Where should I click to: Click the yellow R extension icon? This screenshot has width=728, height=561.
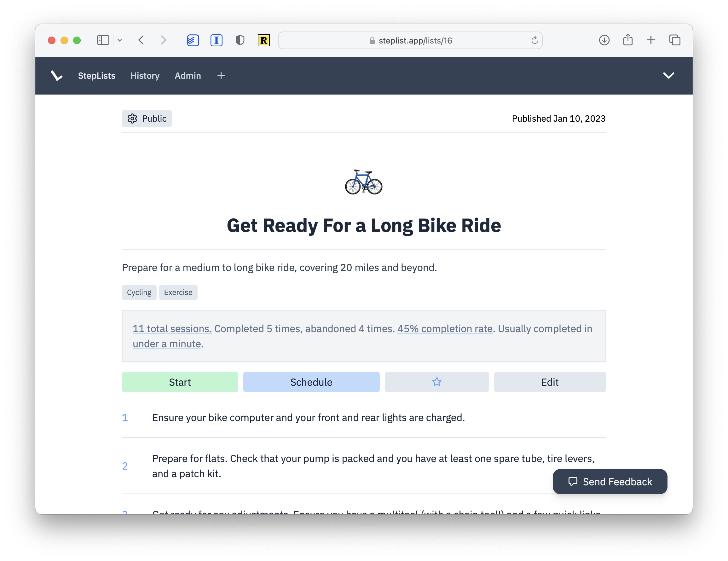(x=263, y=40)
